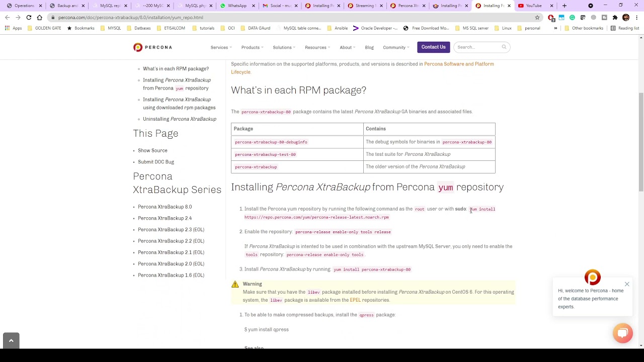
Task: Open the Extensions puzzle-piece icon
Action: tap(615, 18)
